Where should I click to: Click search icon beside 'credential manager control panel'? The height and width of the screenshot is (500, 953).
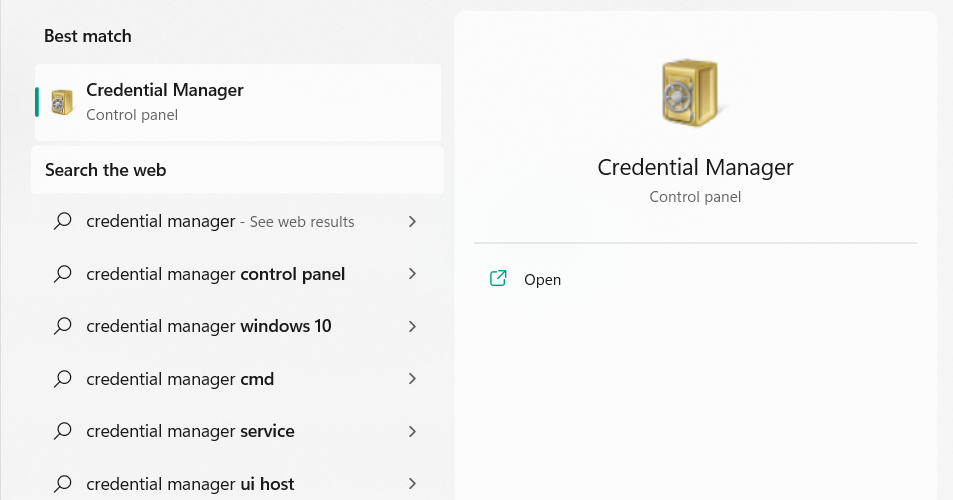(x=62, y=274)
